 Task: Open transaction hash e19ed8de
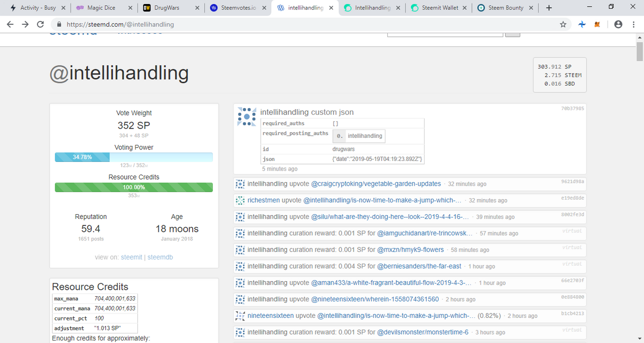(x=573, y=198)
